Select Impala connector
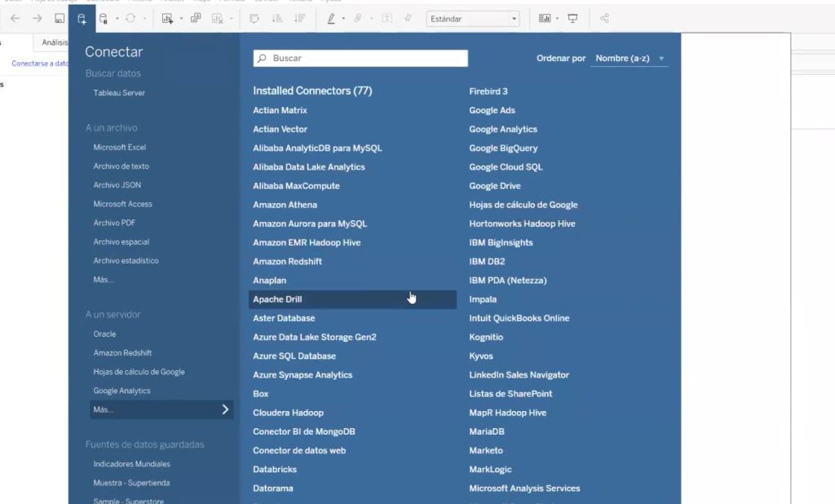The image size is (835, 504). pos(483,299)
